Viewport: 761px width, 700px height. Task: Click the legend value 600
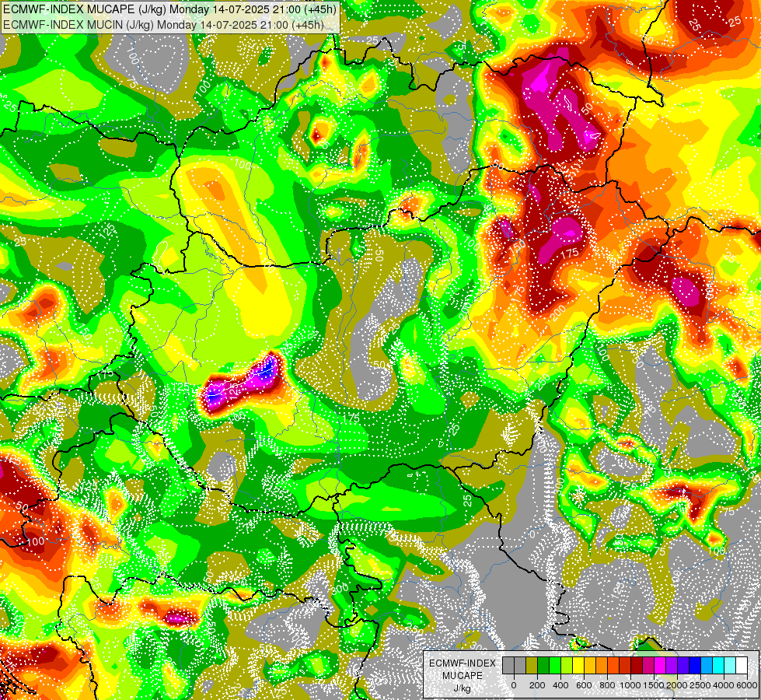pos(584,685)
